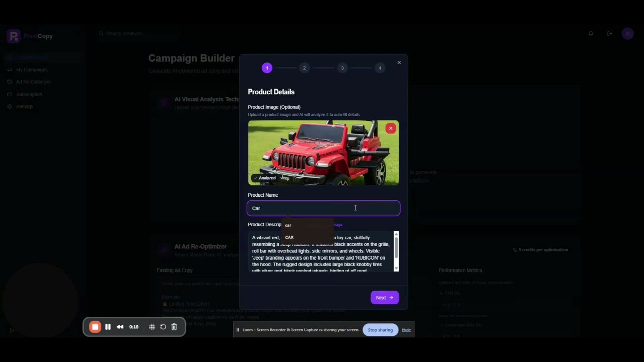Remove the uploaded Jeep product image
Screen dimensions: 644x362
tap(391, 128)
